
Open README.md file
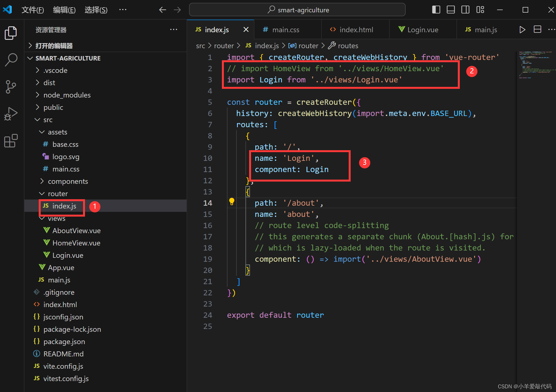pos(105,354)
